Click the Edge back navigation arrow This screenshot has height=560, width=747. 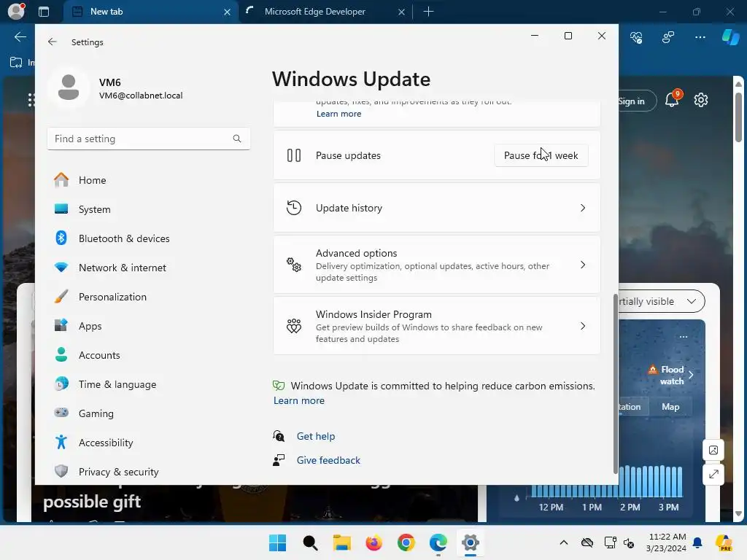coord(20,37)
